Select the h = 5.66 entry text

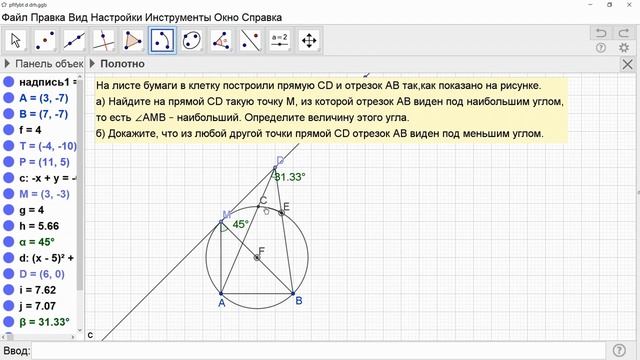(x=39, y=226)
